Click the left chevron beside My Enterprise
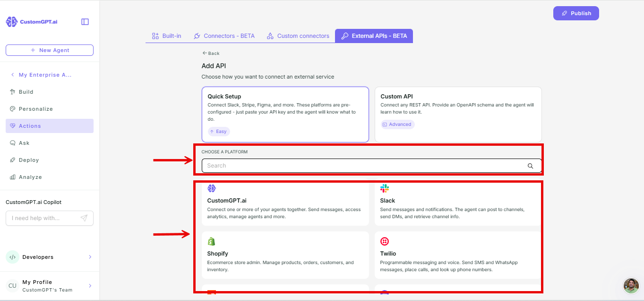Image resolution: width=644 pixels, height=301 pixels. pyautogui.click(x=12, y=75)
